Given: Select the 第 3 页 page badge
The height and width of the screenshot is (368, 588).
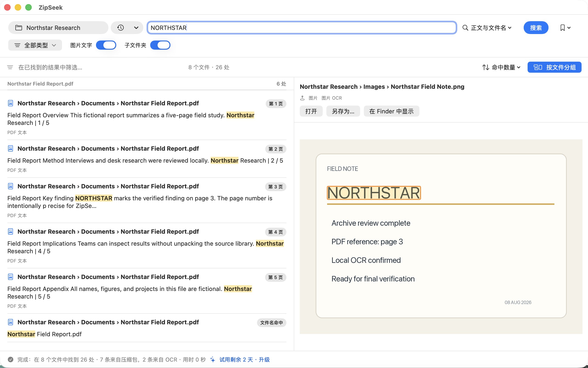Looking at the screenshot, I should tap(276, 187).
